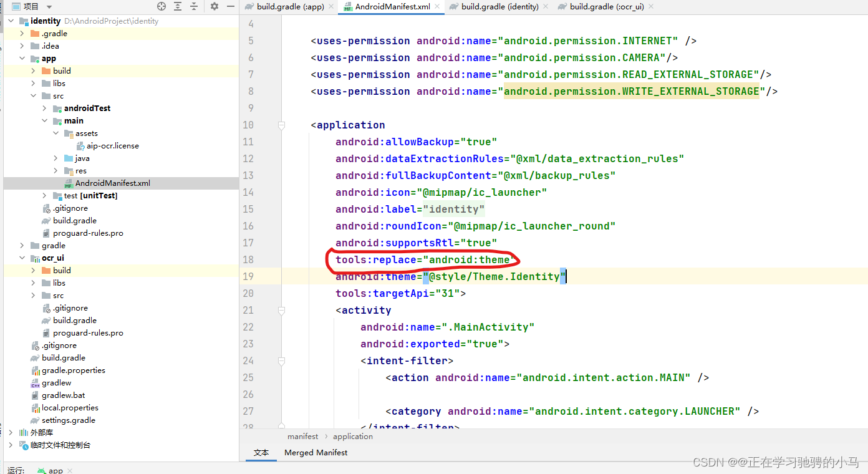Select the 文本 bottom tab
The width and height of the screenshot is (868, 474).
click(261, 453)
